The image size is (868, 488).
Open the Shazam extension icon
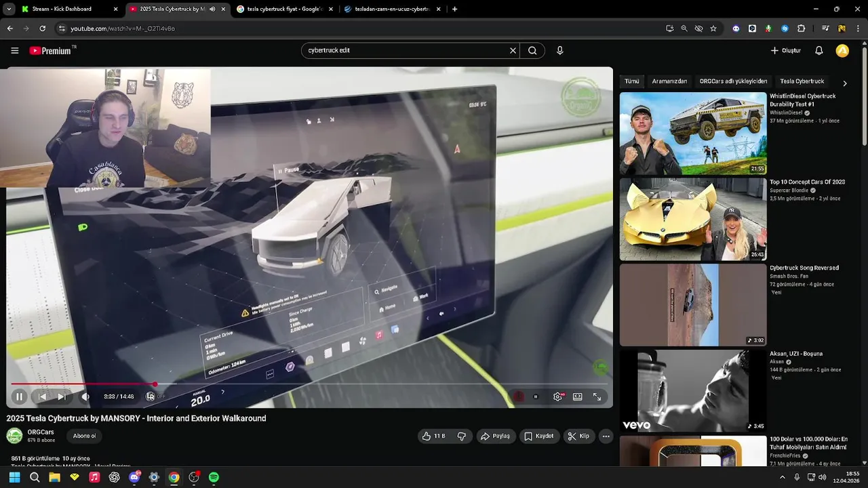pyautogui.click(x=785, y=28)
